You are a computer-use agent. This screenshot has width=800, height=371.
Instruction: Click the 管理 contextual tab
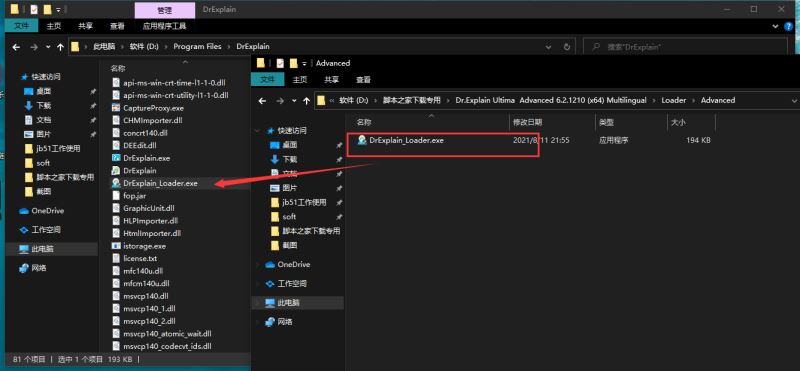[x=165, y=10]
